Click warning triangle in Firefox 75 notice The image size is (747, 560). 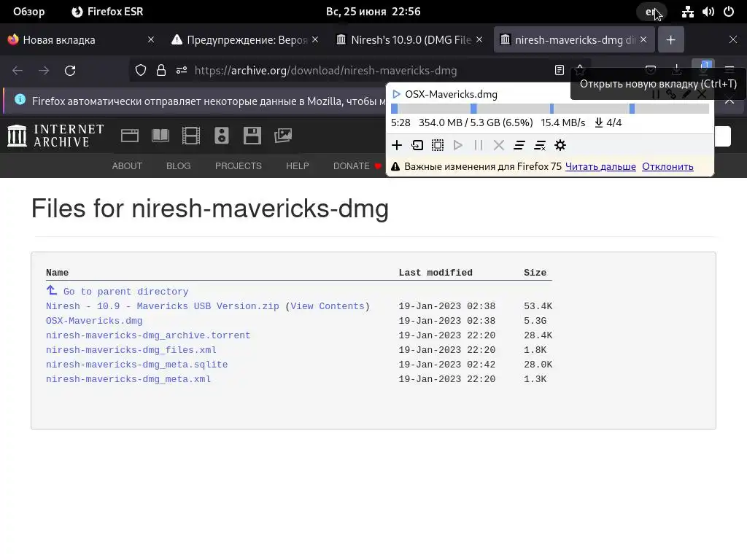[x=395, y=167]
